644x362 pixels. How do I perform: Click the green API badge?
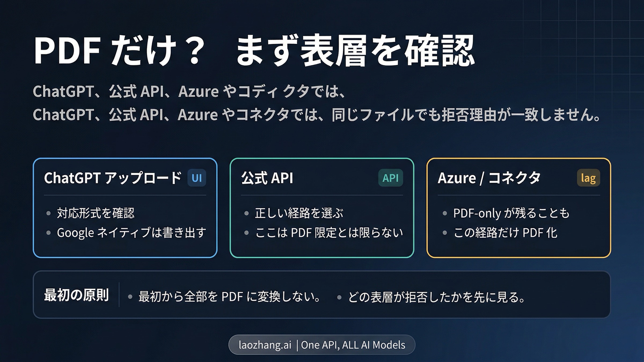(x=390, y=178)
